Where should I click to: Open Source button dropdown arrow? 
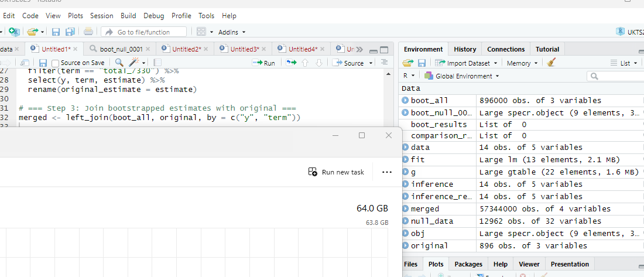pyautogui.click(x=371, y=63)
